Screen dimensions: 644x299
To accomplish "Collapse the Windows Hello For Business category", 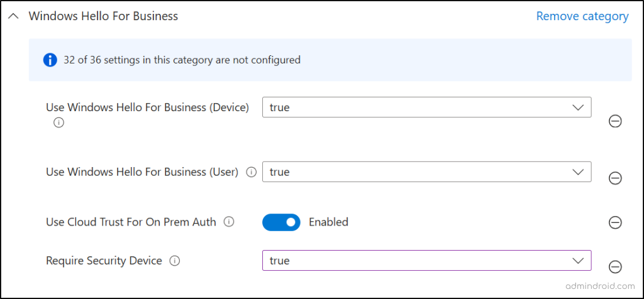I will click(13, 16).
